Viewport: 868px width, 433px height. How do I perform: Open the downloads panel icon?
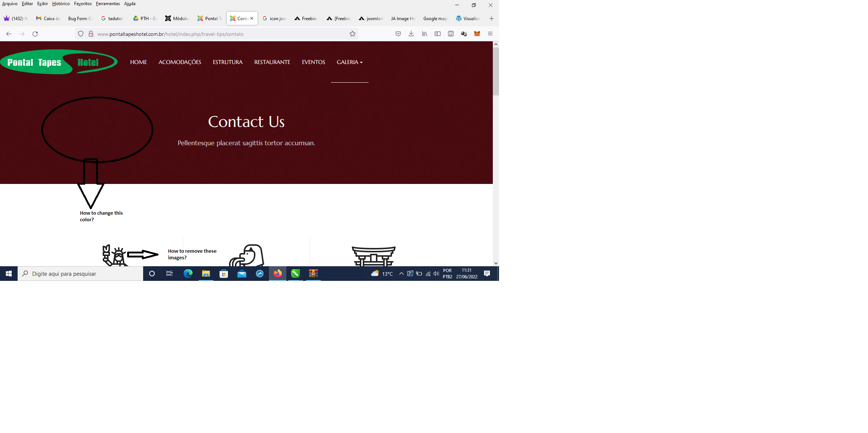(411, 34)
